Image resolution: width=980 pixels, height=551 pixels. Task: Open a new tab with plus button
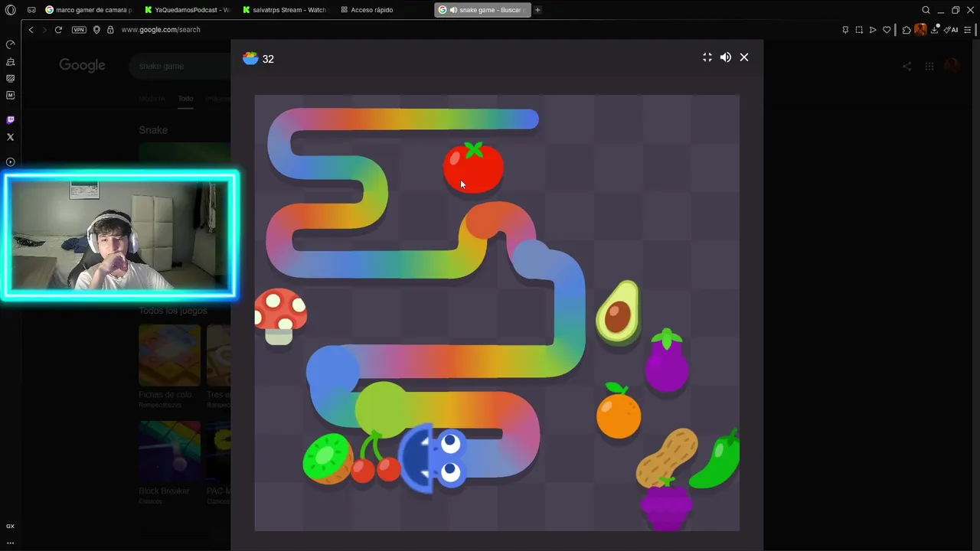coord(537,10)
